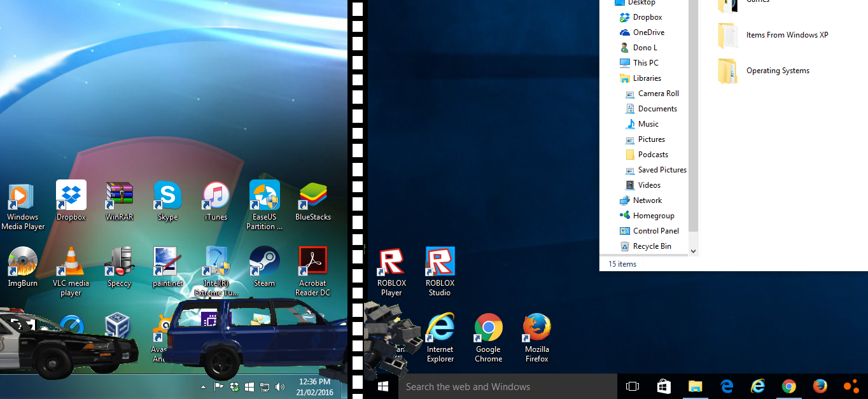Open the Dropbox desktop shortcut

(x=71, y=200)
